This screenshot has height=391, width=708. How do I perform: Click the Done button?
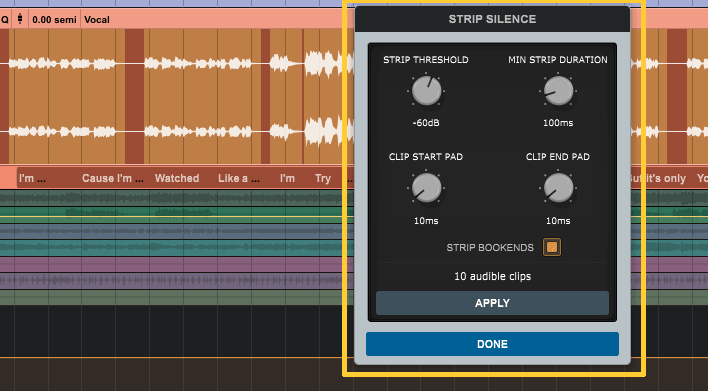point(492,344)
